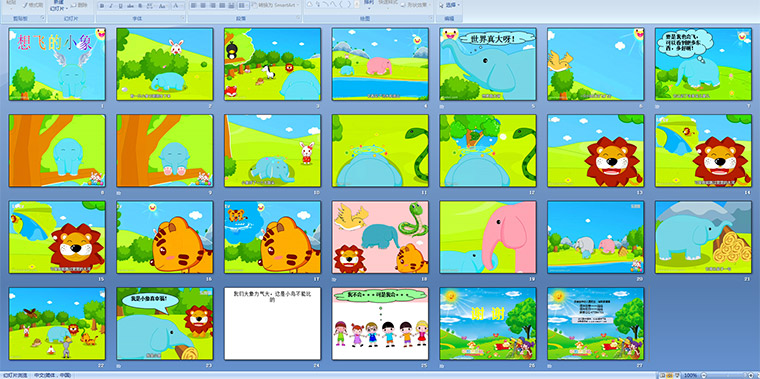
Task: Click the Format Painter (格式刷) icon
Action: coord(32,5)
